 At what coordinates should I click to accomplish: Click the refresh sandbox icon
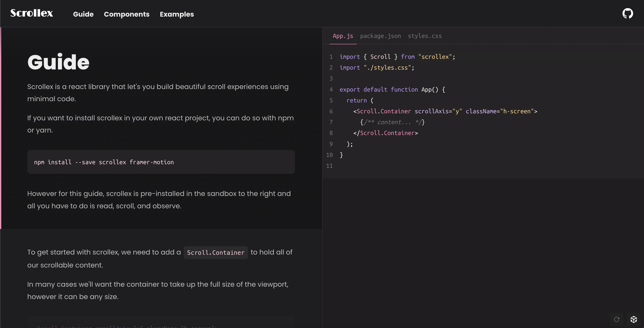pos(617,319)
